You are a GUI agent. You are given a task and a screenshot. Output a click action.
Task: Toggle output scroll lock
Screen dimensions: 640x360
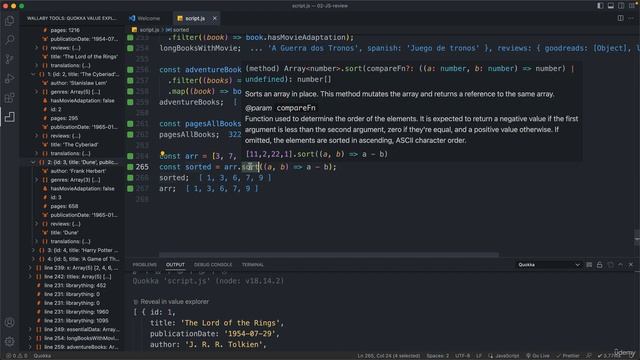pyautogui.click(x=599, y=265)
